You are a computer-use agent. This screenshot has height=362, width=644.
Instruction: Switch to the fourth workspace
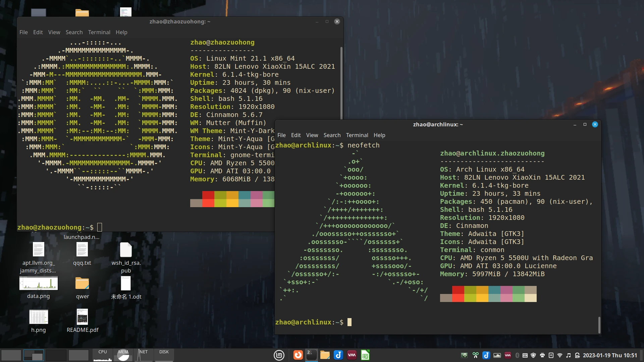pyautogui.click(x=78, y=355)
